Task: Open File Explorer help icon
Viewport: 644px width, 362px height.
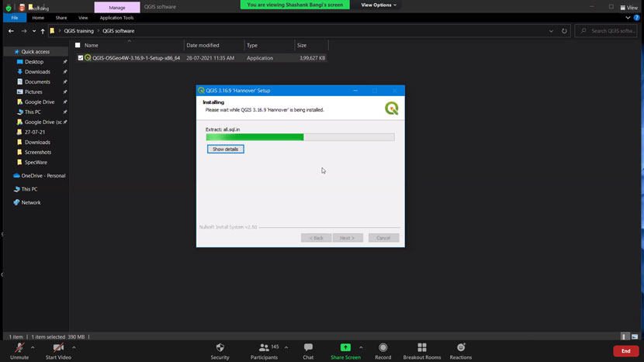Action: [636, 18]
